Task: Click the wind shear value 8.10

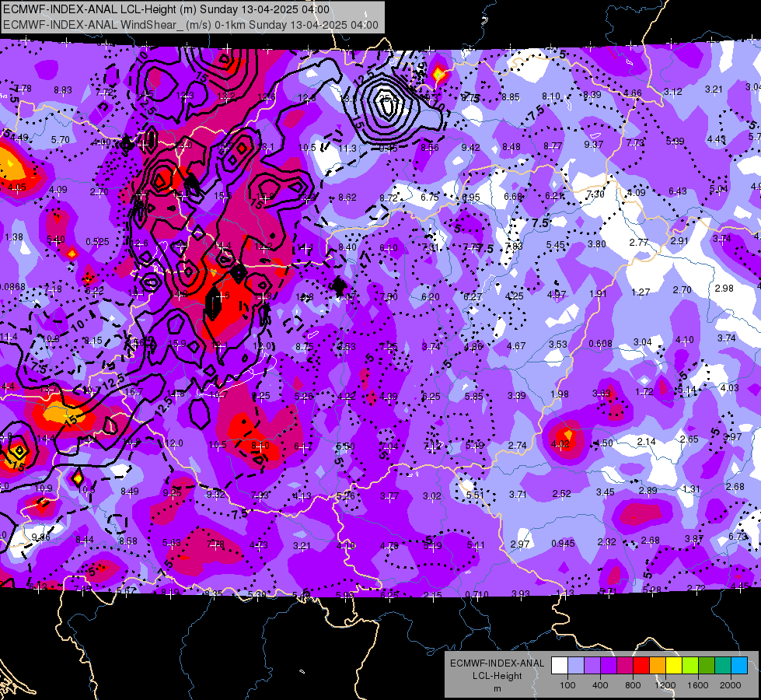Action: (x=551, y=96)
